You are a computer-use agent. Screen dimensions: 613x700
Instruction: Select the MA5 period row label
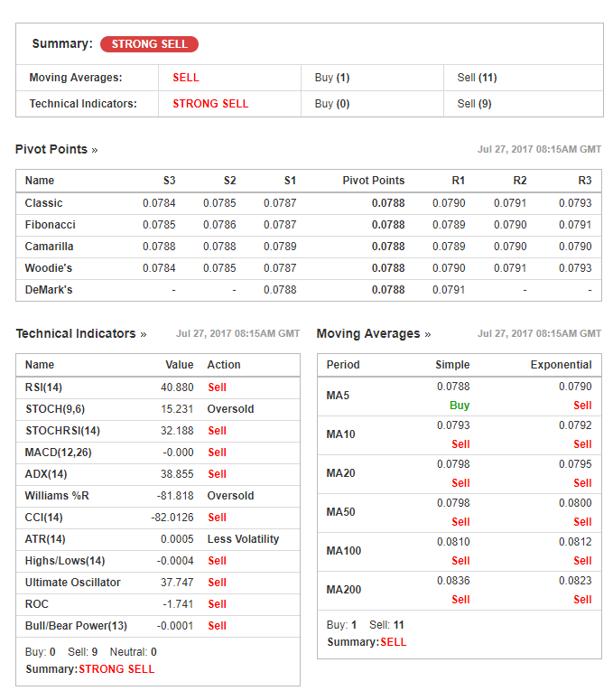pyautogui.click(x=338, y=396)
